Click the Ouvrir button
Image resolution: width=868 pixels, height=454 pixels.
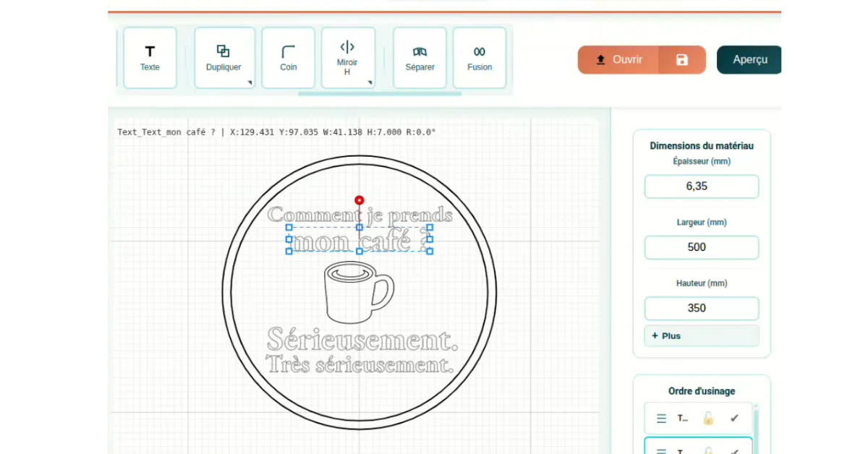click(618, 60)
